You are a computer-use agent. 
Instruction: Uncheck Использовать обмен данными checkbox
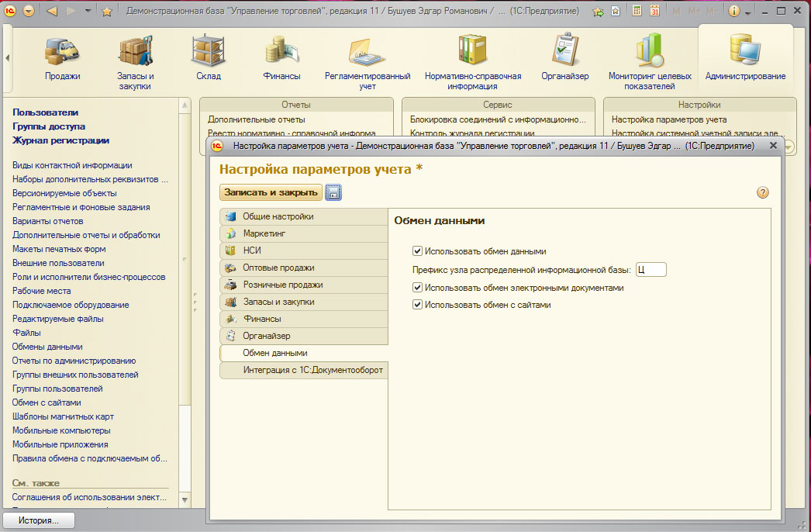point(417,251)
